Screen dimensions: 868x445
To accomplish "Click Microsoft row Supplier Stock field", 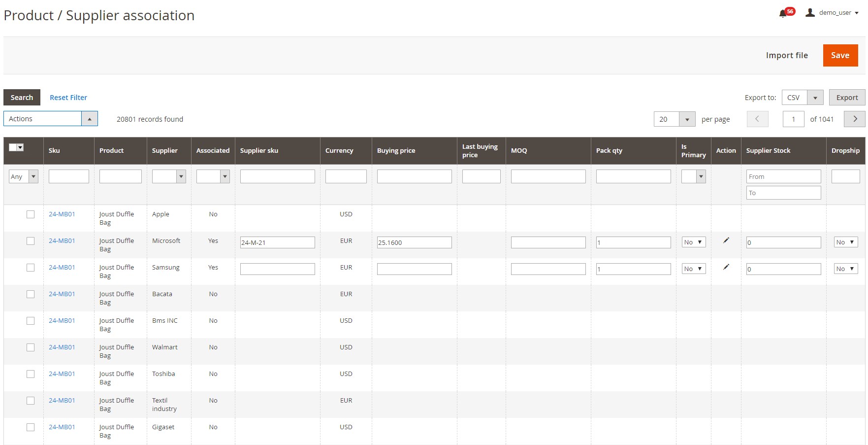I will point(784,242).
